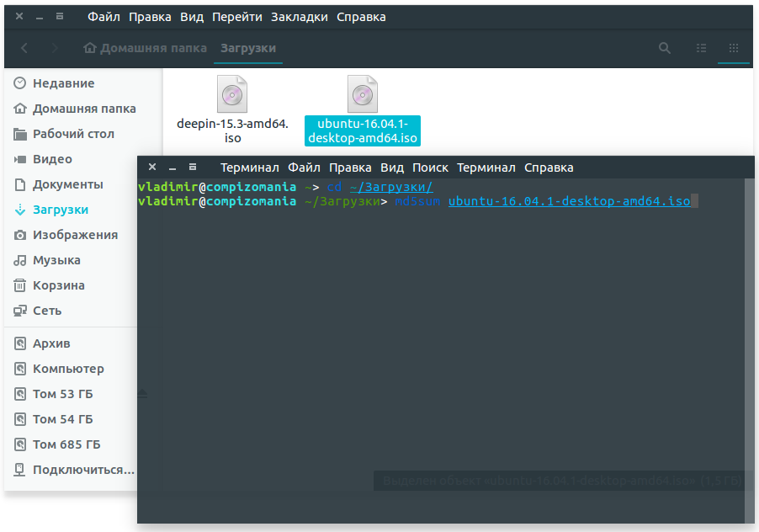Click the camera icon beside Изображения

click(x=20, y=235)
